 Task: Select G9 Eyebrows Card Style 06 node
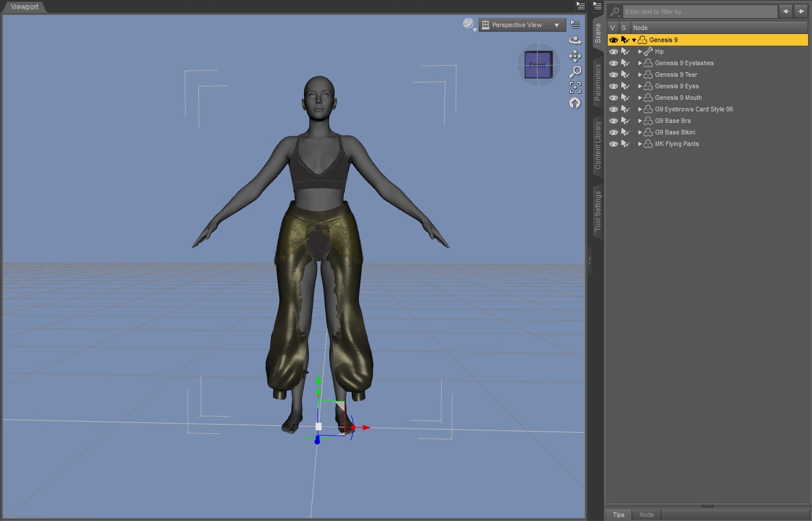tap(694, 109)
